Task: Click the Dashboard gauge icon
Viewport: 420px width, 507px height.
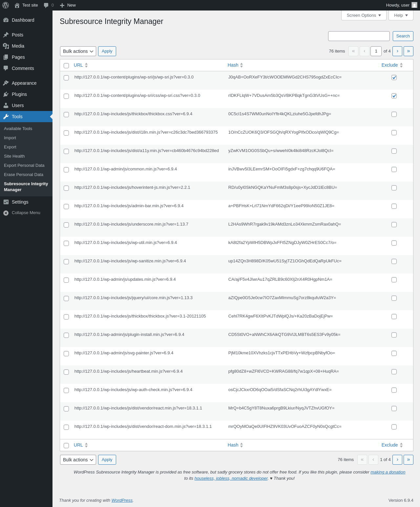Action: coord(6,20)
